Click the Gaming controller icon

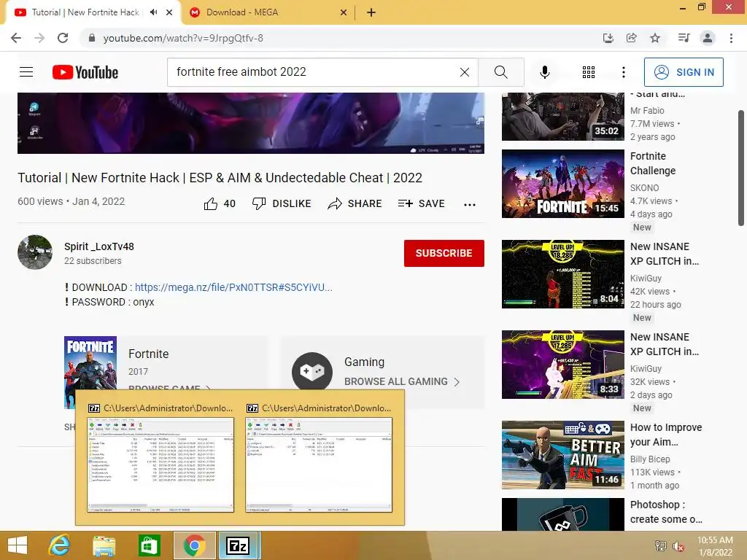point(312,371)
